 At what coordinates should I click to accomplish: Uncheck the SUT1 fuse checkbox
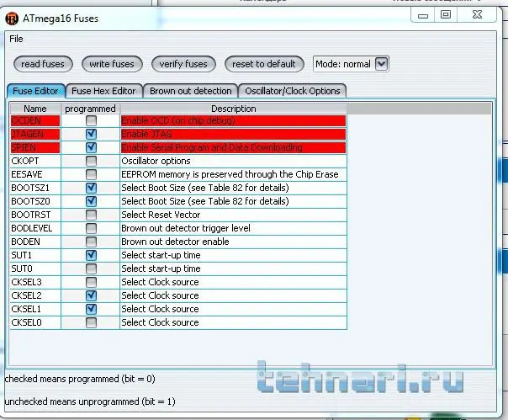(91, 255)
